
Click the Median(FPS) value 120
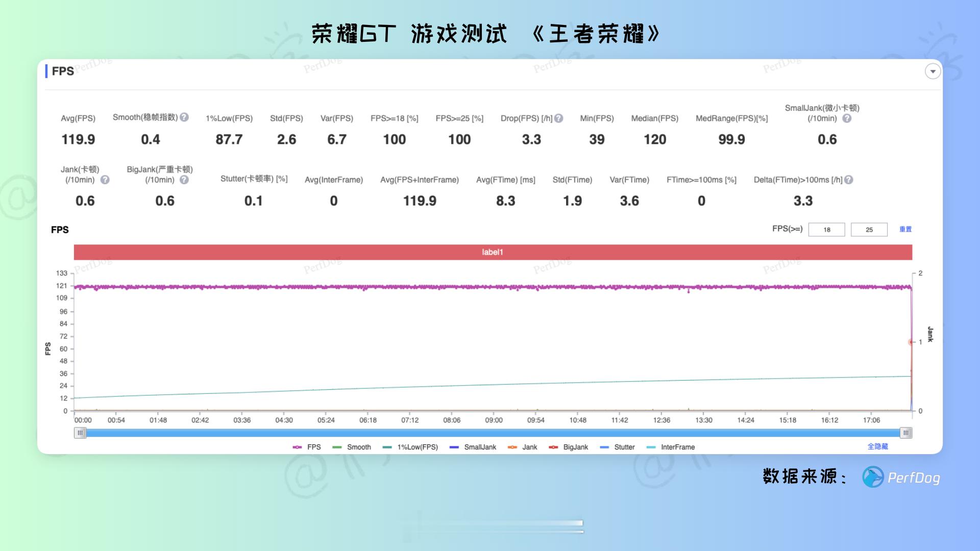tap(655, 139)
